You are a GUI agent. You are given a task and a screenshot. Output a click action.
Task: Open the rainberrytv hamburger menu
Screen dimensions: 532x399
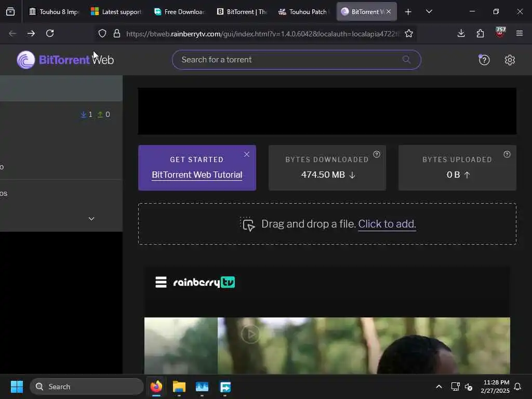161,282
